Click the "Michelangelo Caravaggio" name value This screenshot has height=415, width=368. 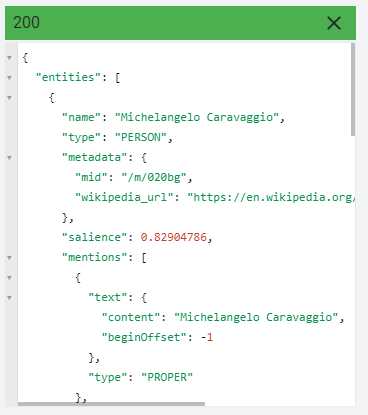coord(197,117)
